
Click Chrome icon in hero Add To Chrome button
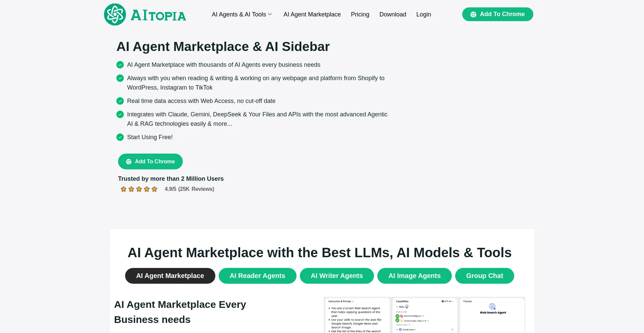tap(128, 162)
